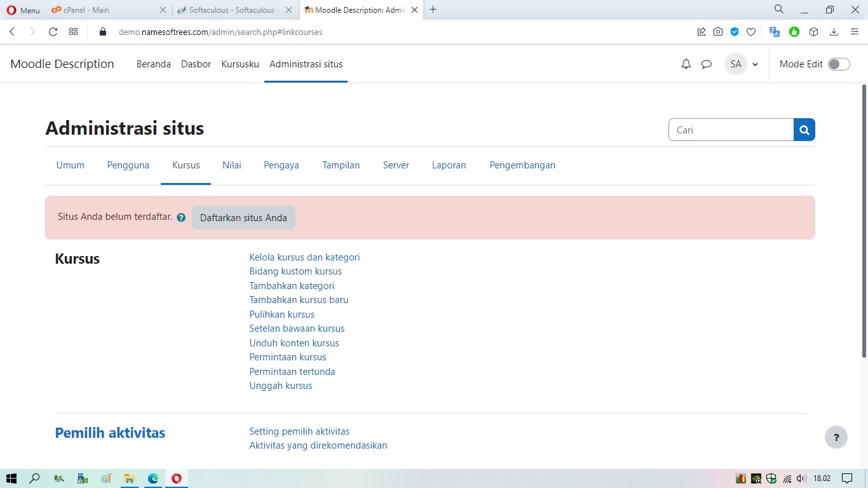Open the Opera Menu button
The width and height of the screenshot is (868, 488).
click(24, 10)
